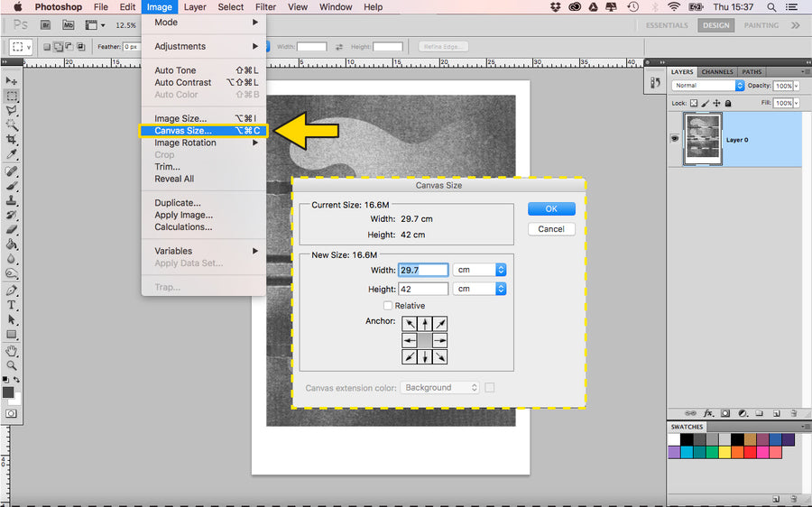The image size is (812, 507).
Task: Hide Layer 0 using eye icon
Action: pyautogui.click(x=674, y=139)
